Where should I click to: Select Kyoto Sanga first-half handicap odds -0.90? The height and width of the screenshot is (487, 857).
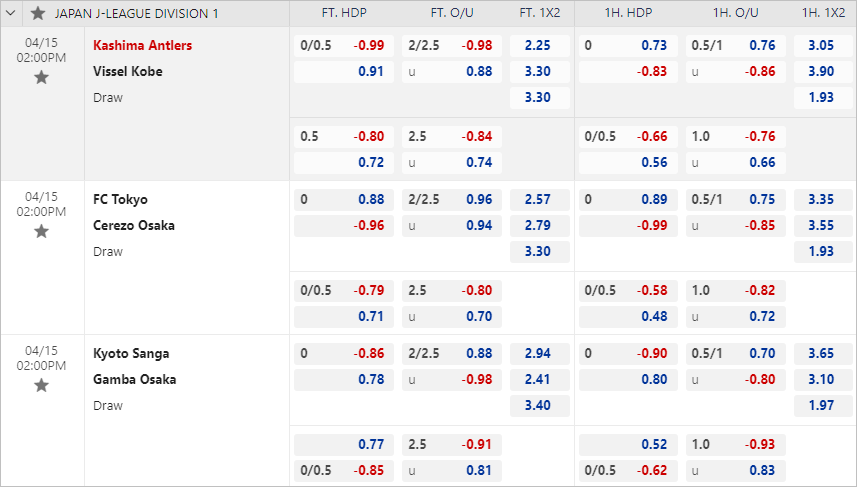[628, 354]
